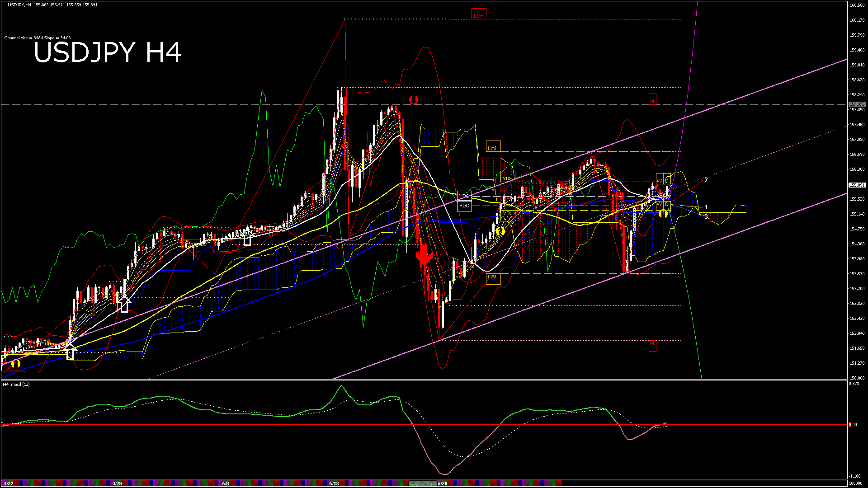Click the large red down arrow
The height and width of the screenshot is (488, 868).
point(424,256)
